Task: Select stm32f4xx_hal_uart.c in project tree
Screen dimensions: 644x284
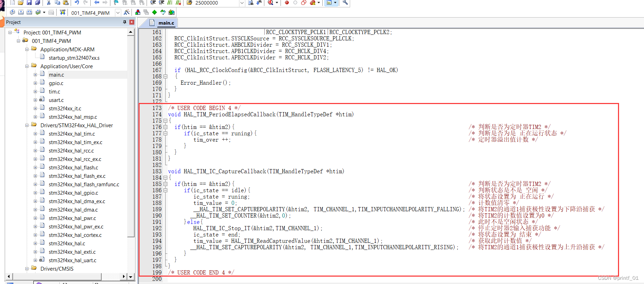Action: (72, 260)
